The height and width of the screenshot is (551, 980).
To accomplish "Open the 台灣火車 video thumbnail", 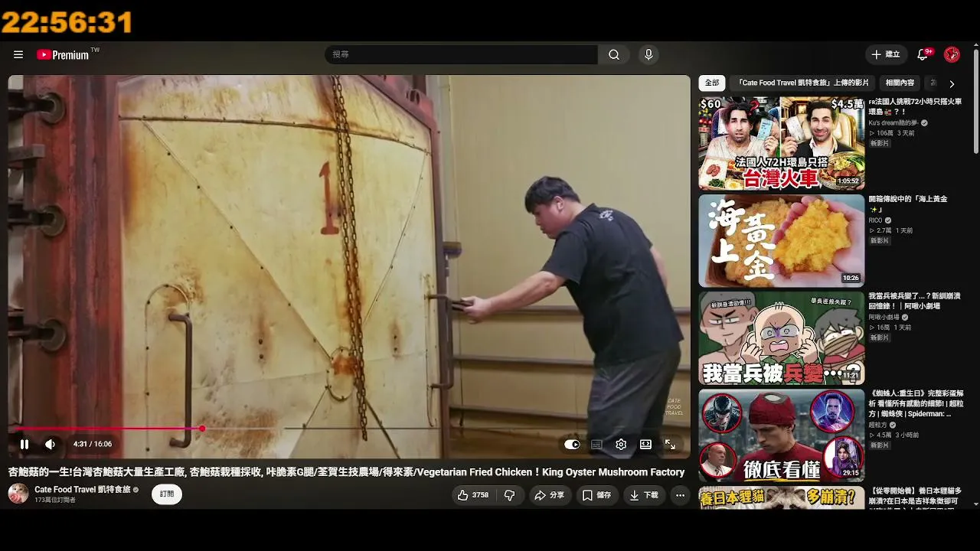I will 781,143.
